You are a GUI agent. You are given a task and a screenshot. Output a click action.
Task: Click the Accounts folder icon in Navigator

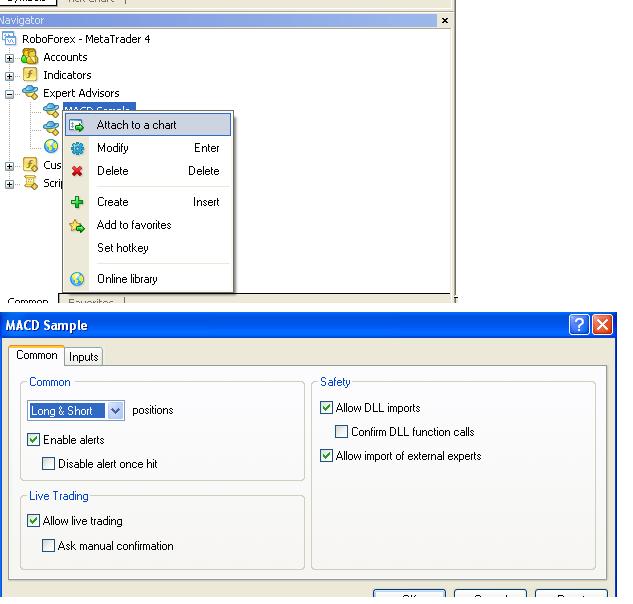point(30,57)
